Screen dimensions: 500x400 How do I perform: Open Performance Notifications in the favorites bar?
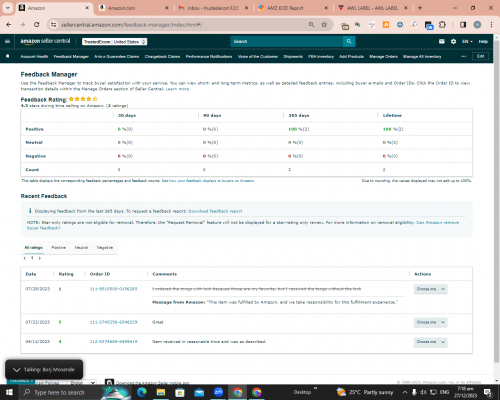click(x=209, y=57)
